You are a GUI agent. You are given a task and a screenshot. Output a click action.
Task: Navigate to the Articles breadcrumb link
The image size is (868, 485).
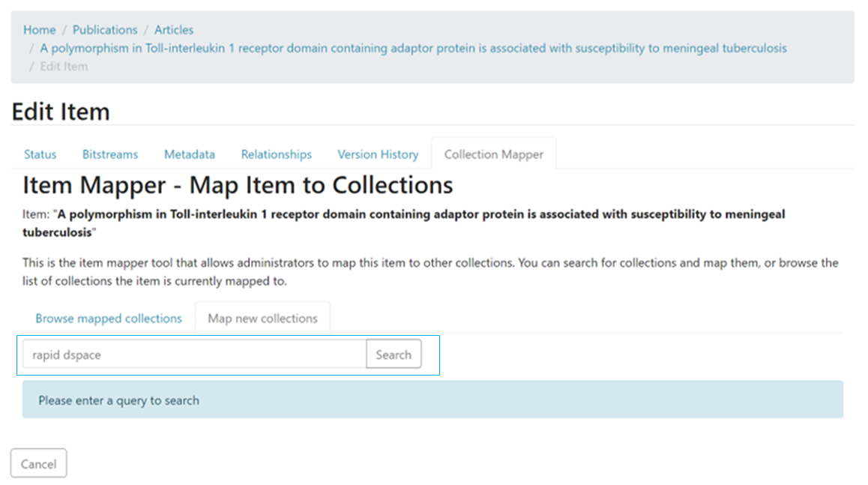tap(174, 30)
